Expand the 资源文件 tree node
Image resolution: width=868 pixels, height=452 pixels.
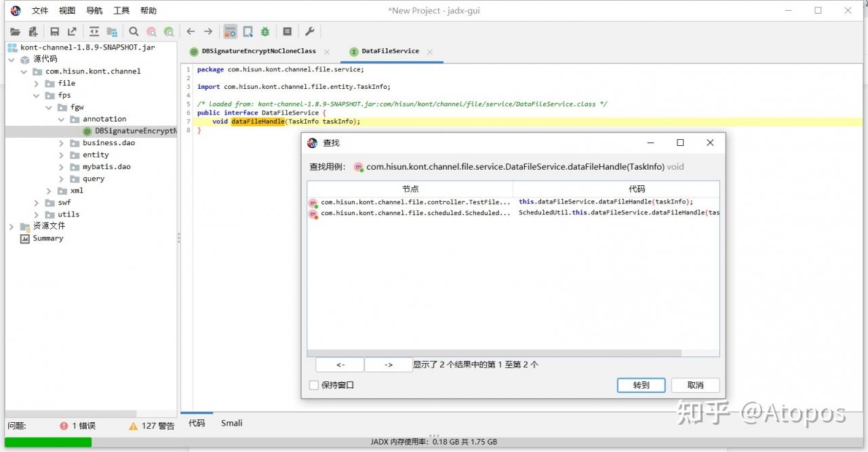pos(12,226)
